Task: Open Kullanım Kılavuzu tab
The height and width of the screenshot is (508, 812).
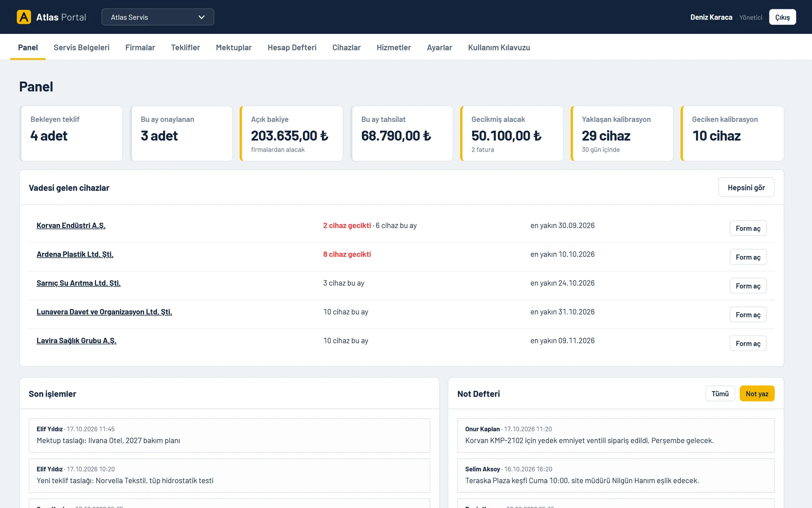Action: point(499,48)
